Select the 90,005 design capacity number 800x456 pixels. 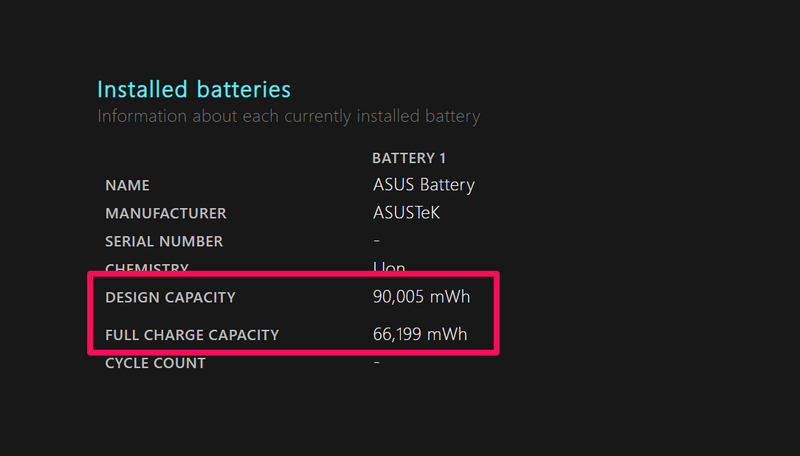tap(397, 297)
